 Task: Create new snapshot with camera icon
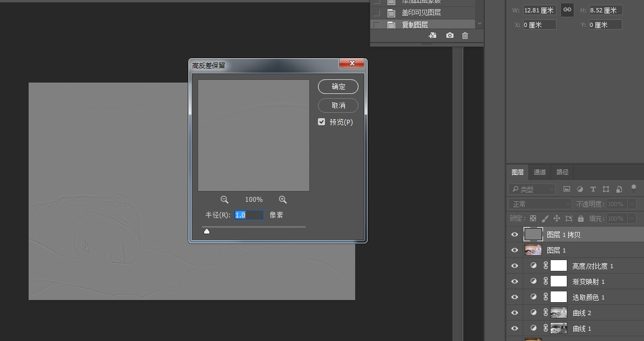(x=450, y=36)
